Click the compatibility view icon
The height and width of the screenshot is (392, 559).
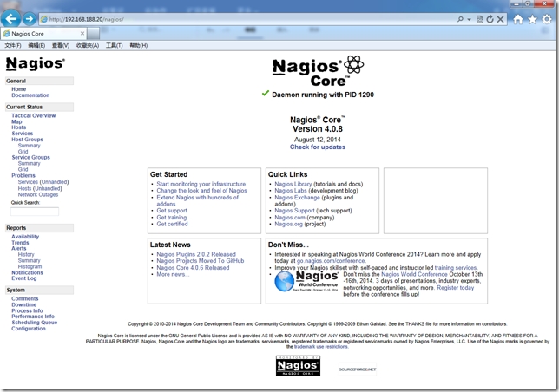tap(479, 19)
